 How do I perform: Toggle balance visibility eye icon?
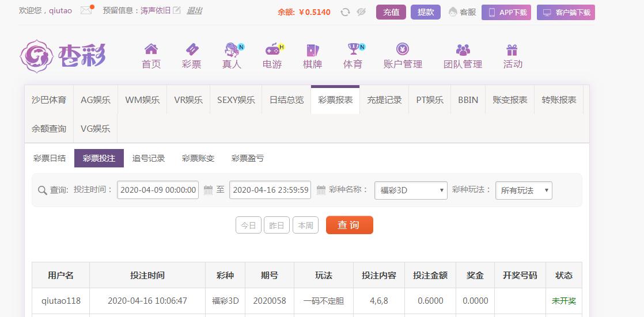[361, 12]
